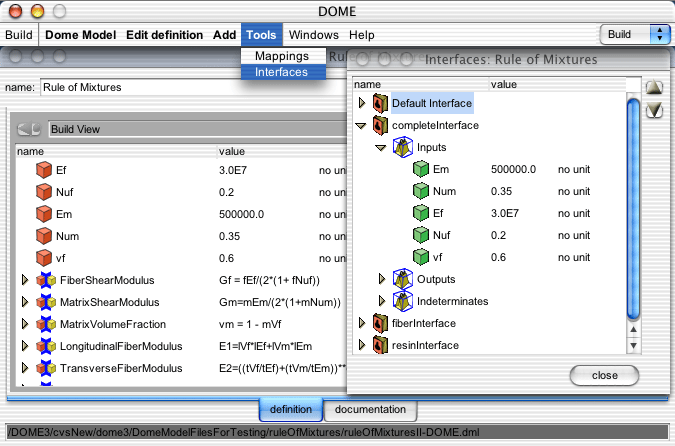
Task: Open the Edit definition menu
Action: point(164,35)
